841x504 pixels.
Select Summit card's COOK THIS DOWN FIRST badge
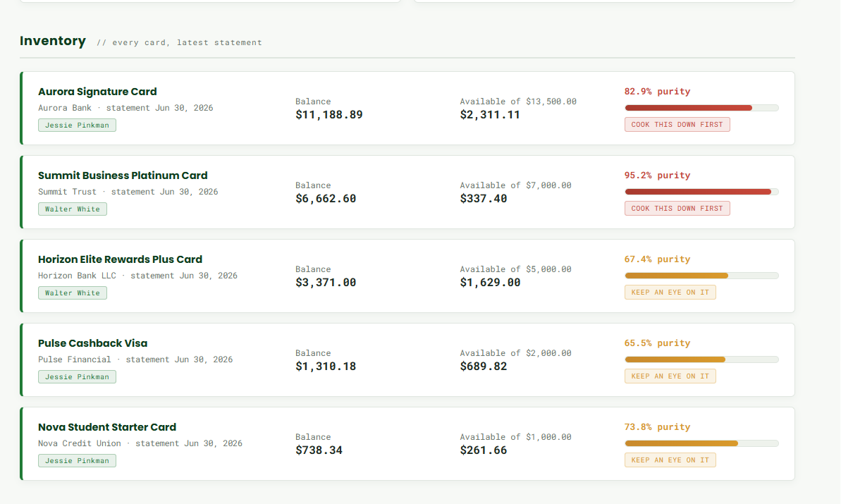pyautogui.click(x=677, y=208)
